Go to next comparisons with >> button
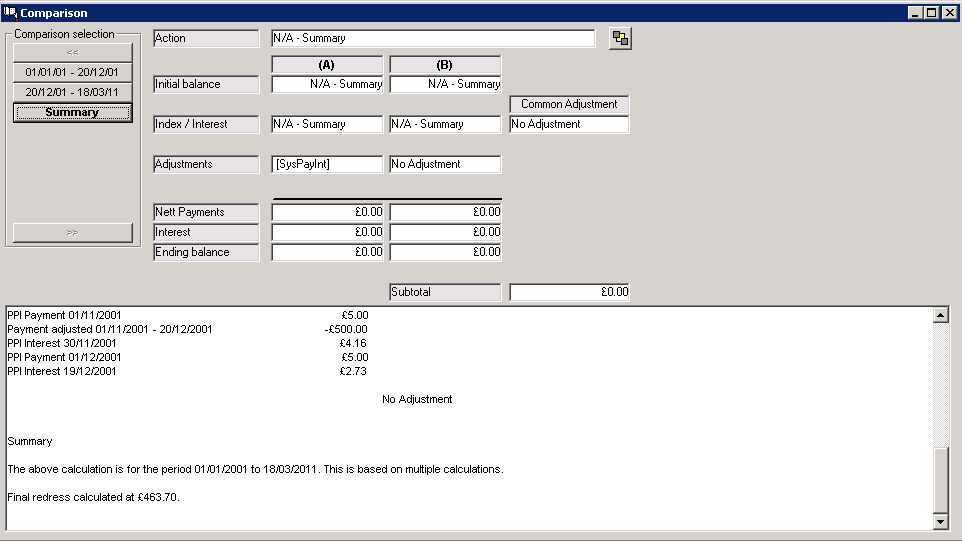962x541 pixels. point(72,232)
